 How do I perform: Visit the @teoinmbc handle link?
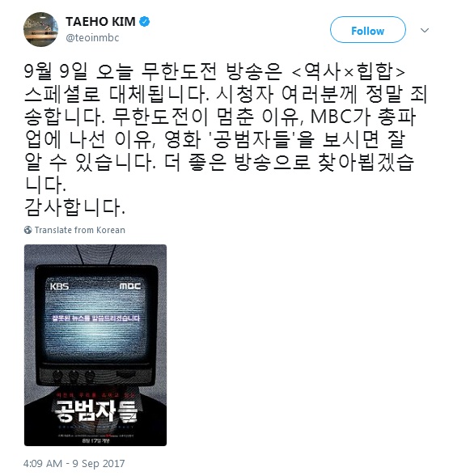[92, 37]
